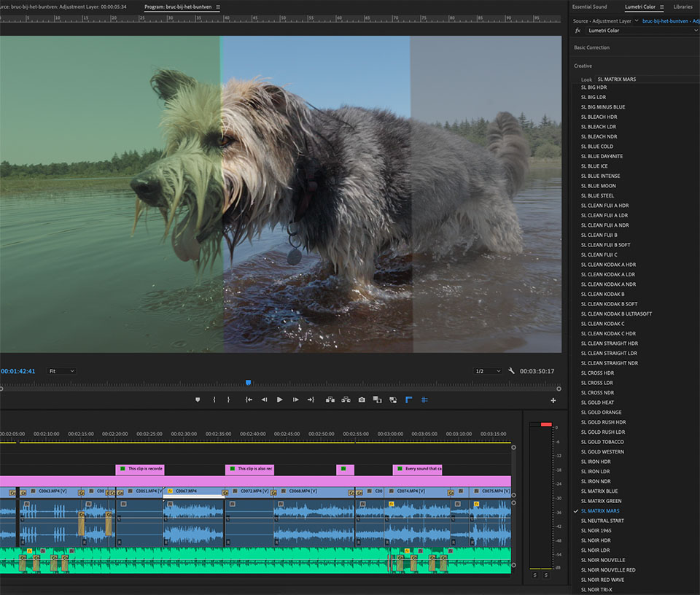
Task: Select the green music audio track clip
Action: click(255, 561)
